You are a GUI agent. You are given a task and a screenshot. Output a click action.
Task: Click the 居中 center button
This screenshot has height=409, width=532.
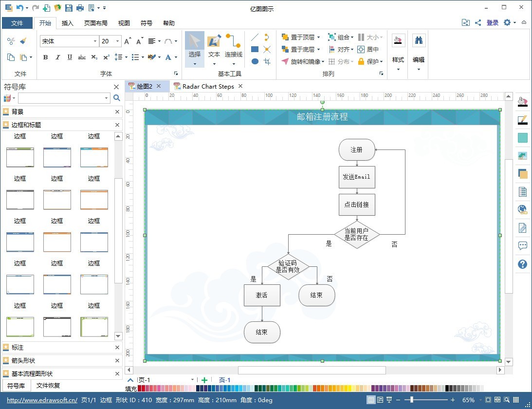point(368,49)
